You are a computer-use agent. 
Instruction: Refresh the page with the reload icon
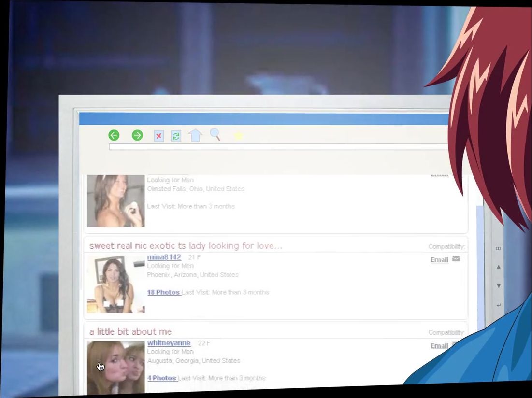[176, 136]
